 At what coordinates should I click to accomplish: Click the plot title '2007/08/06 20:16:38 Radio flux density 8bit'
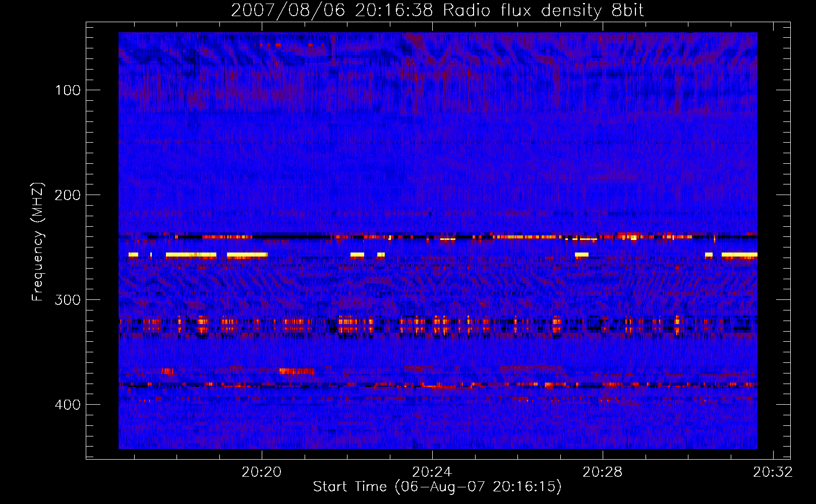[x=437, y=11]
